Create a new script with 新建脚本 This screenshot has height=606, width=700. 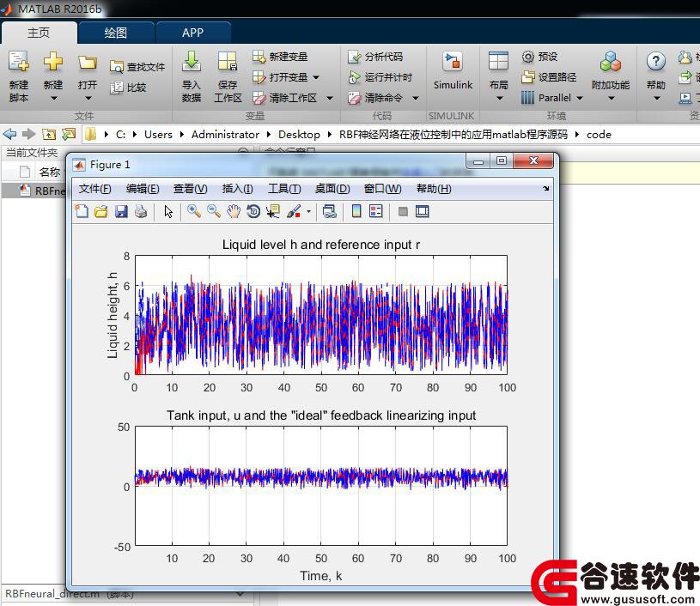tap(19, 76)
